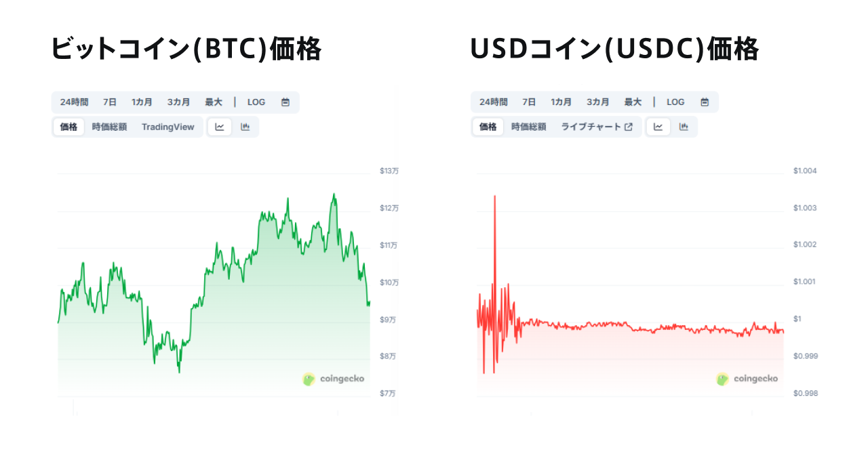
Task: Open TradingView tab on BTC chart
Action: tap(167, 127)
